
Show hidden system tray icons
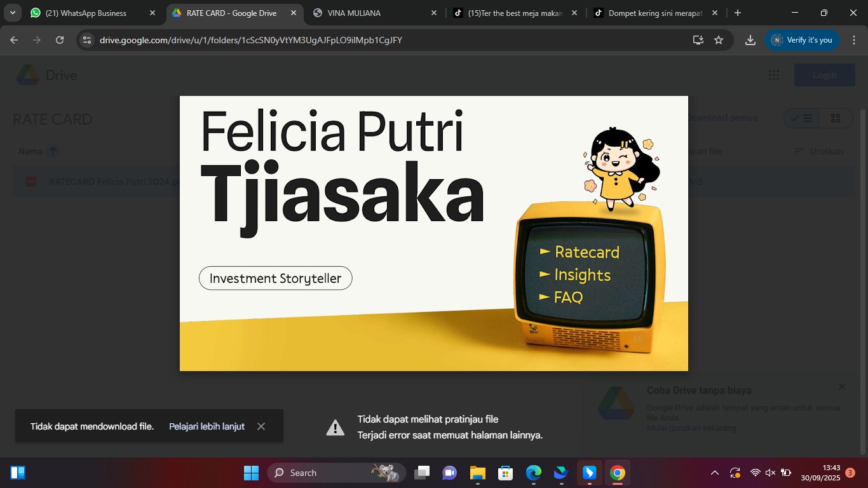(x=714, y=473)
